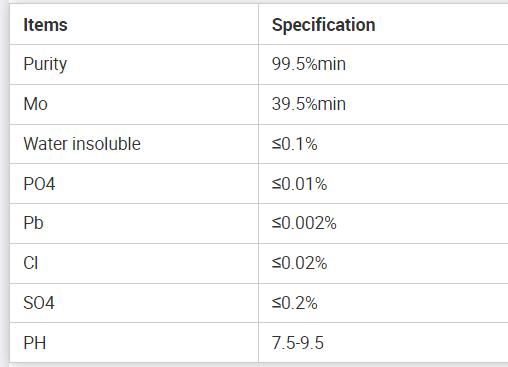
Task: Click empty space in the Specification header cell
Action: [442, 25]
